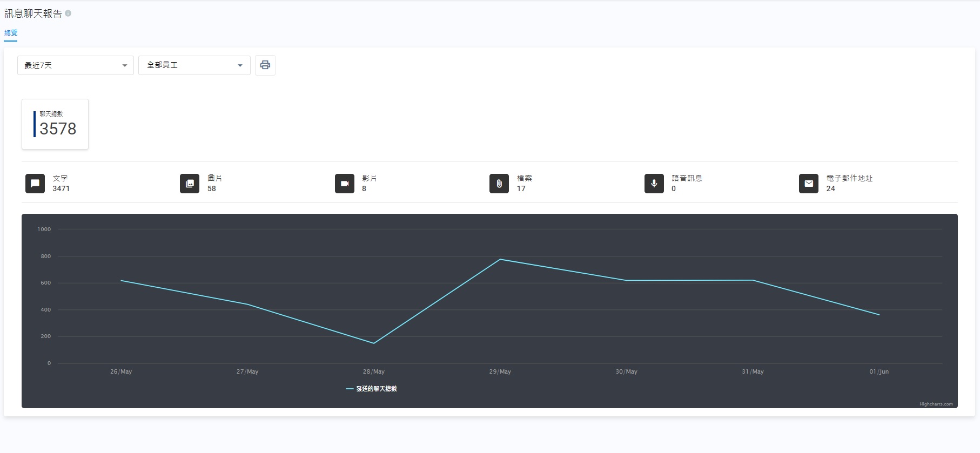Click the image gallery icon

(190, 184)
